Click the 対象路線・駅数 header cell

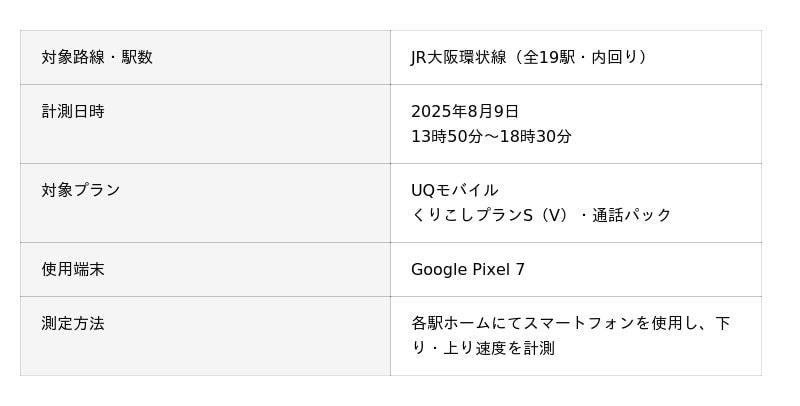tap(97, 57)
